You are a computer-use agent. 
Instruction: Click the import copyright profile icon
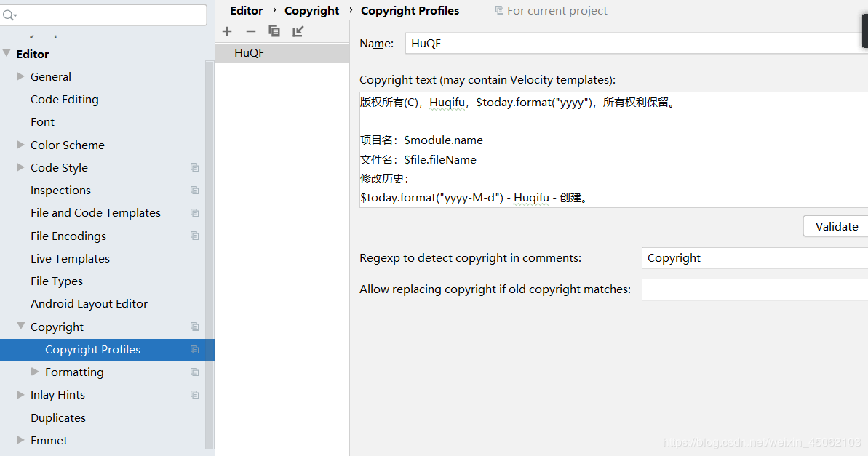298,31
